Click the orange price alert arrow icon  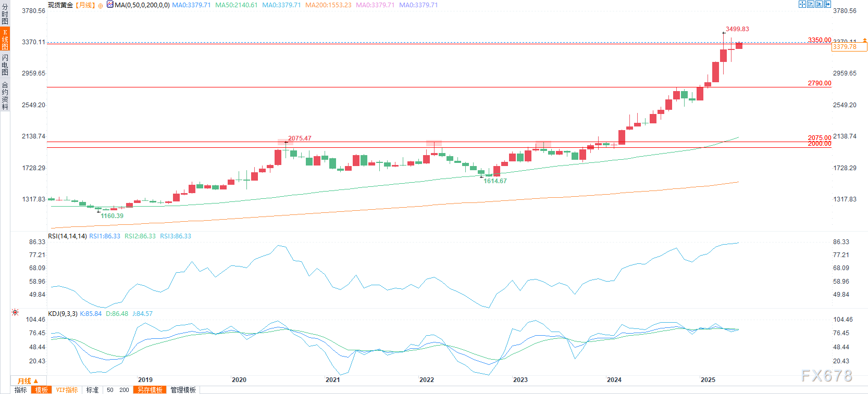(865, 40)
